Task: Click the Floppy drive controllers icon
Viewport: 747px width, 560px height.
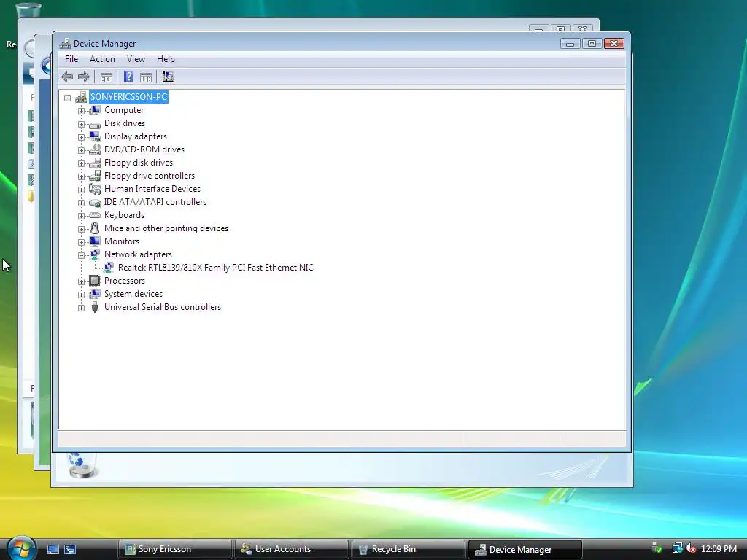Action: (x=95, y=176)
